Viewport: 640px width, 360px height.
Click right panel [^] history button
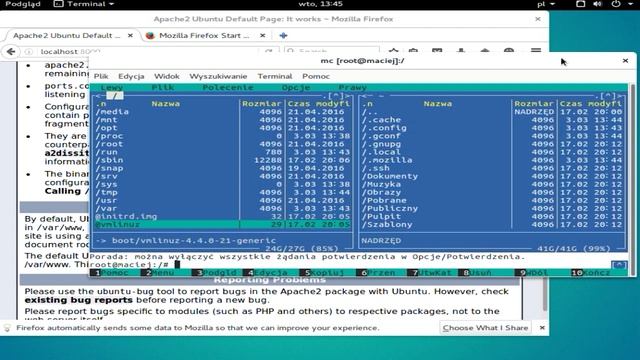tap(607, 96)
